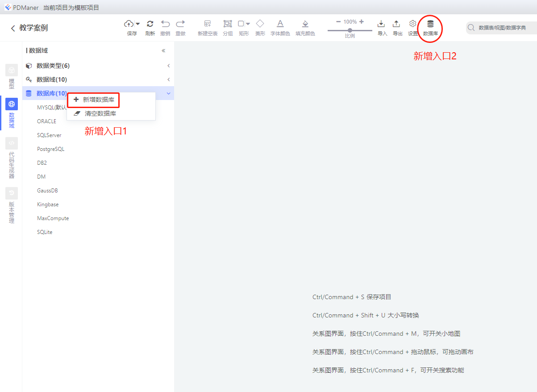Open the Rectangle shape dropdown arrow
Image resolution: width=537 pixels, height=392 pixels.
(248, 24)
